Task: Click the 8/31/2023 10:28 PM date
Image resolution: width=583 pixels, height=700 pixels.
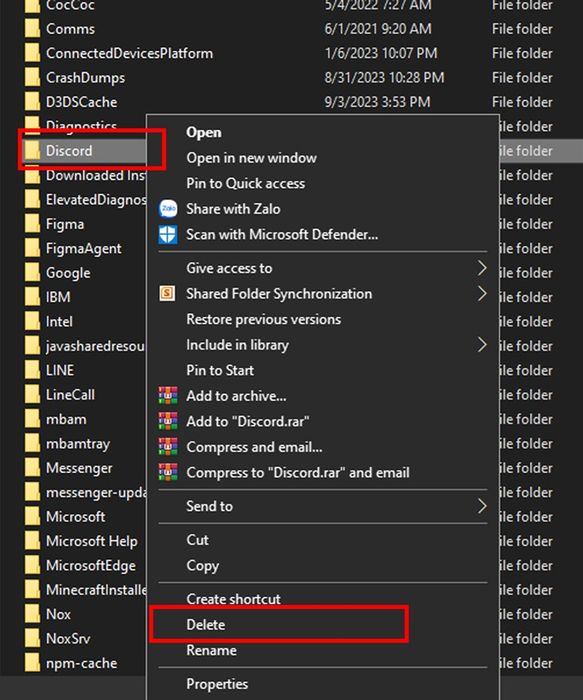Action: point(384,78)
